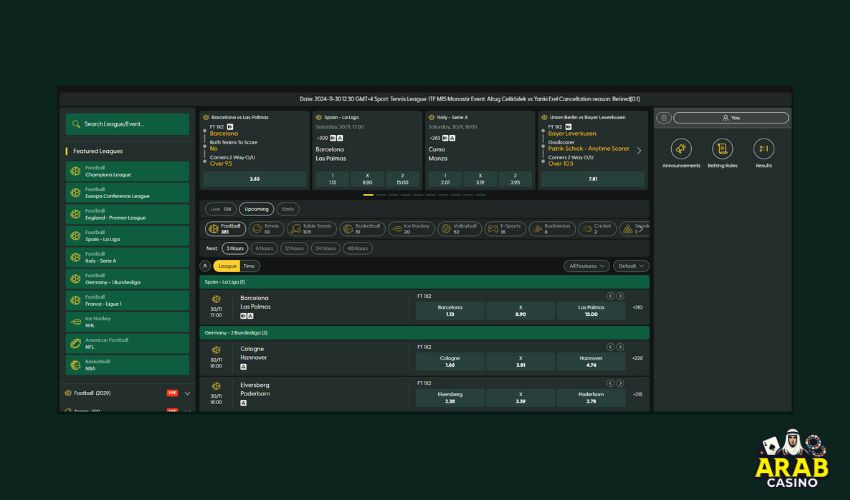Click Champions League football icon

(75, 171)
